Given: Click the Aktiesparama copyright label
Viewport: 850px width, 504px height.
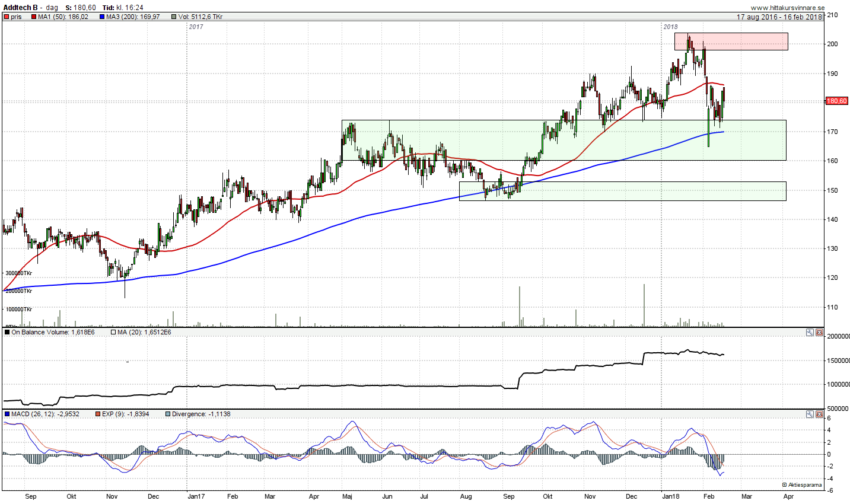Looking at the screenshot, I should pyautogui.click(x=802, y=485).
